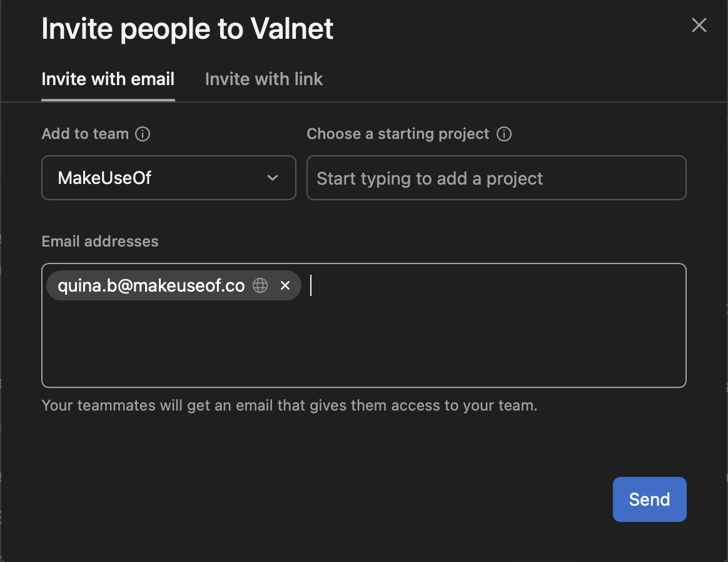Viewport: 728px width, 562px height.
Task: Send the team invitation
Action: (x=649, y=499)
